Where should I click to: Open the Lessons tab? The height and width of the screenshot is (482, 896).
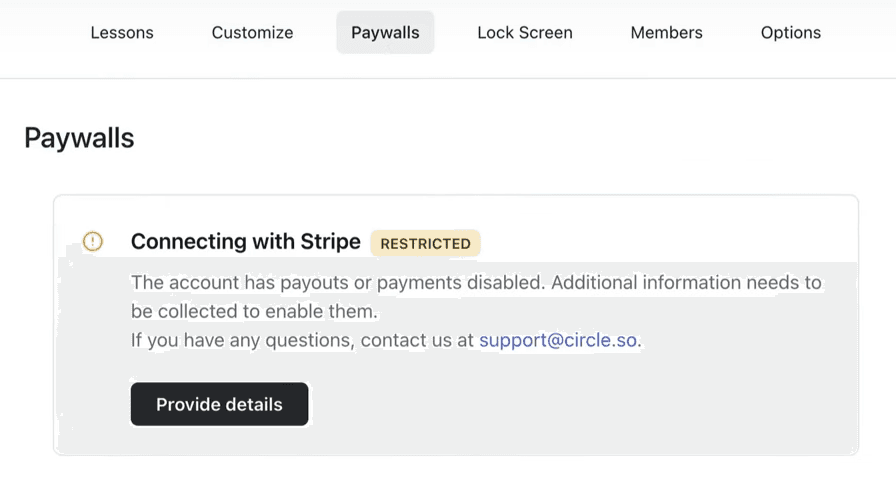122,32
